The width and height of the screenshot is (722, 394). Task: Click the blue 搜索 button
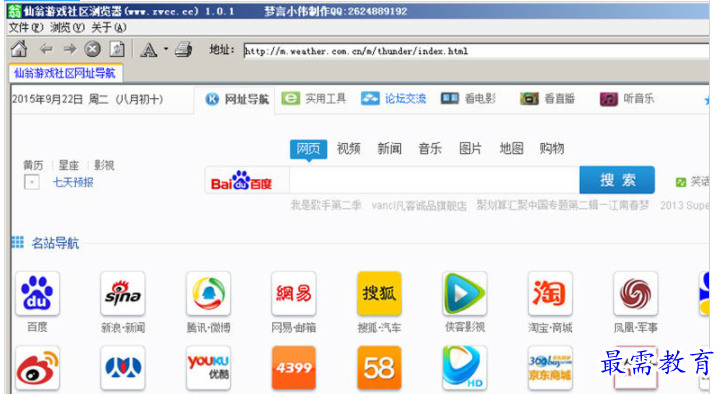[x=617, y=180]
